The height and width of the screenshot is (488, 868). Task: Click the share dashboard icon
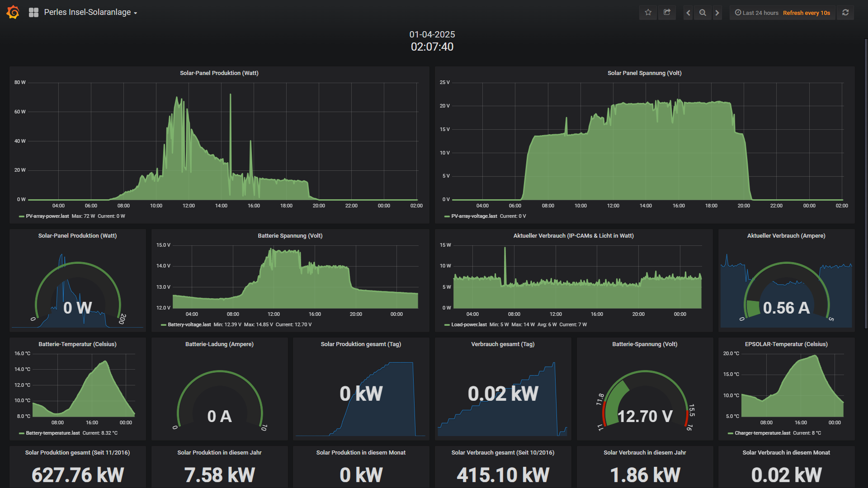click(667, 13)
